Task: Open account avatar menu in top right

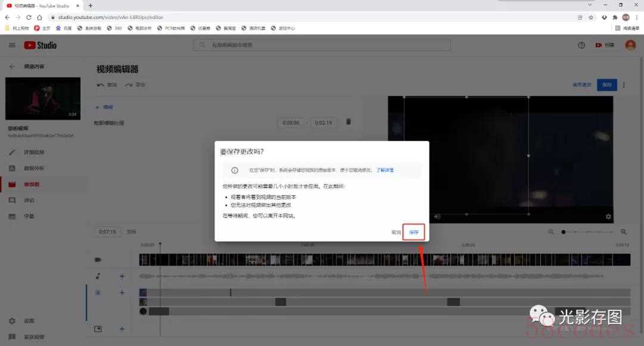Action: point(630,45)
